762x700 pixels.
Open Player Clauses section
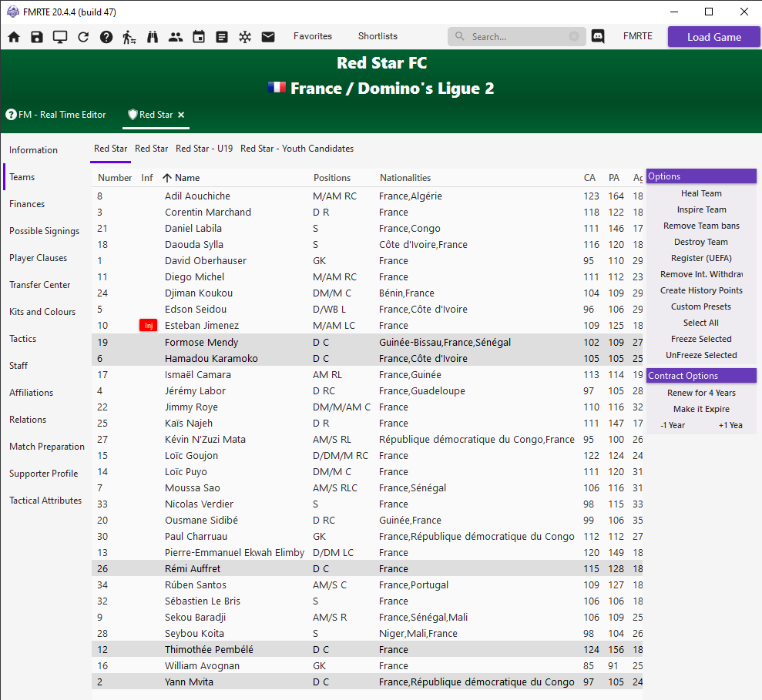pyautogui.click(x=38, y=258)
